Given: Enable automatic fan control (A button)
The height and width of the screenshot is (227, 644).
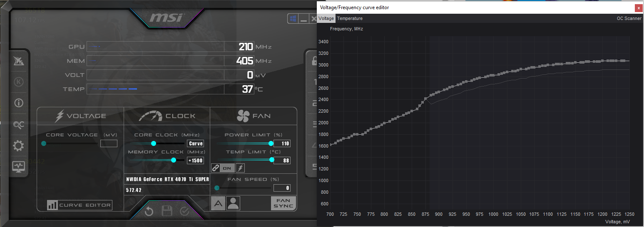Looking at the screenshot, I should [218, 203].
